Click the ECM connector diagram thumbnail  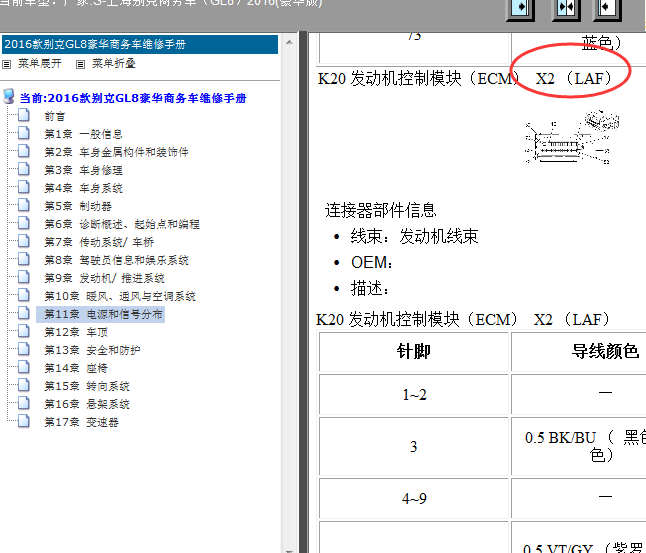coord(572,136)
